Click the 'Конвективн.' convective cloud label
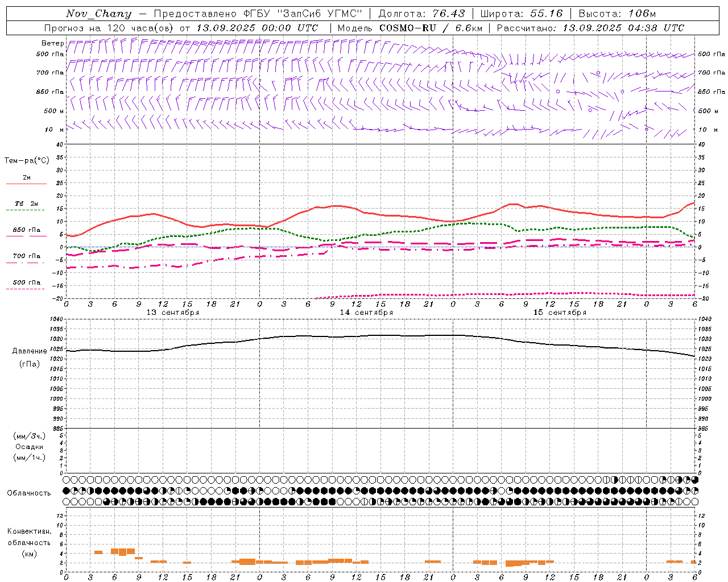 coord(29,531)
